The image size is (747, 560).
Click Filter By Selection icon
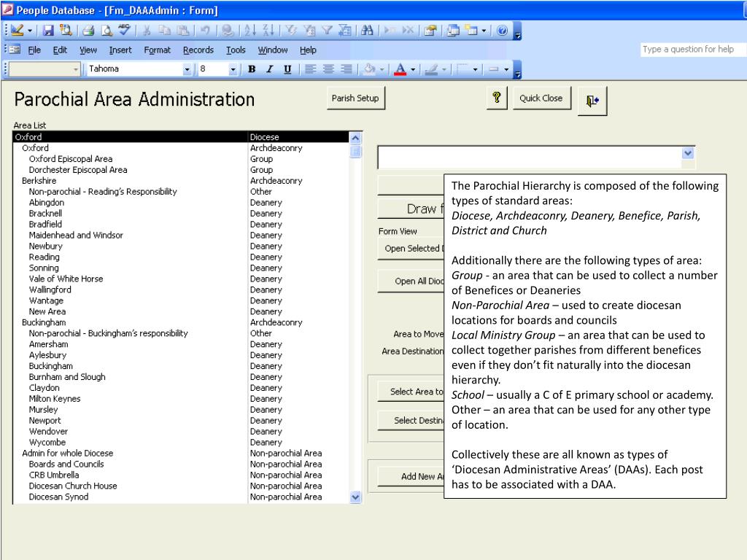(290, 31)
